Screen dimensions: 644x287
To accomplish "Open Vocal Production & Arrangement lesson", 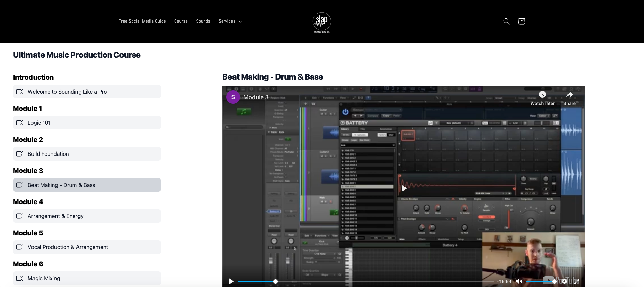I will [x=87, y=247].
